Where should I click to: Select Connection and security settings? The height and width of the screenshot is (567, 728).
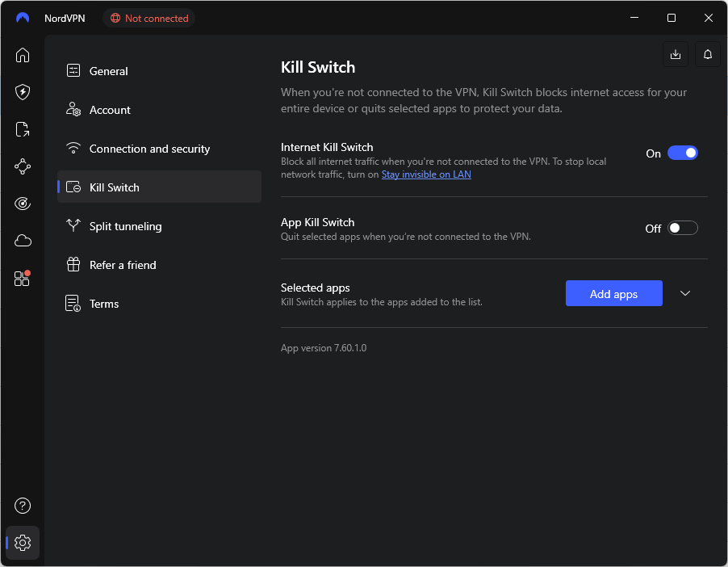pyautogui.click(x=159, y=149)
